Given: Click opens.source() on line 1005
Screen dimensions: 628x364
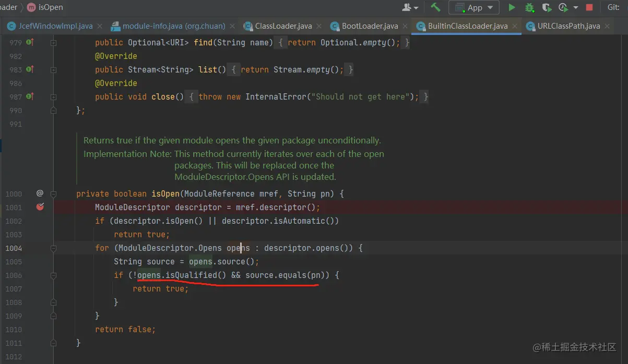Looking at the screenshot, I should point(222,261).
